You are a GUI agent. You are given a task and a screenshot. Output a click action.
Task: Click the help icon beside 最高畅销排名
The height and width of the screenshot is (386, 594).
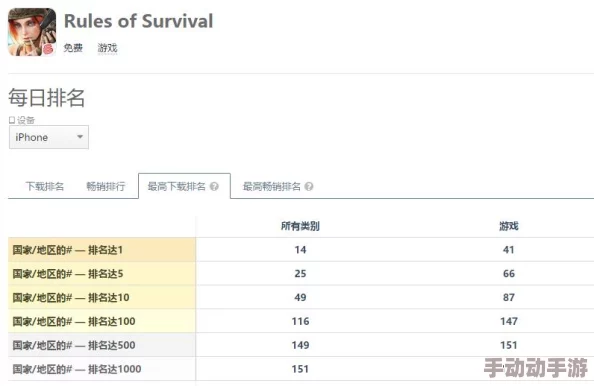click(x=309, y=186)
